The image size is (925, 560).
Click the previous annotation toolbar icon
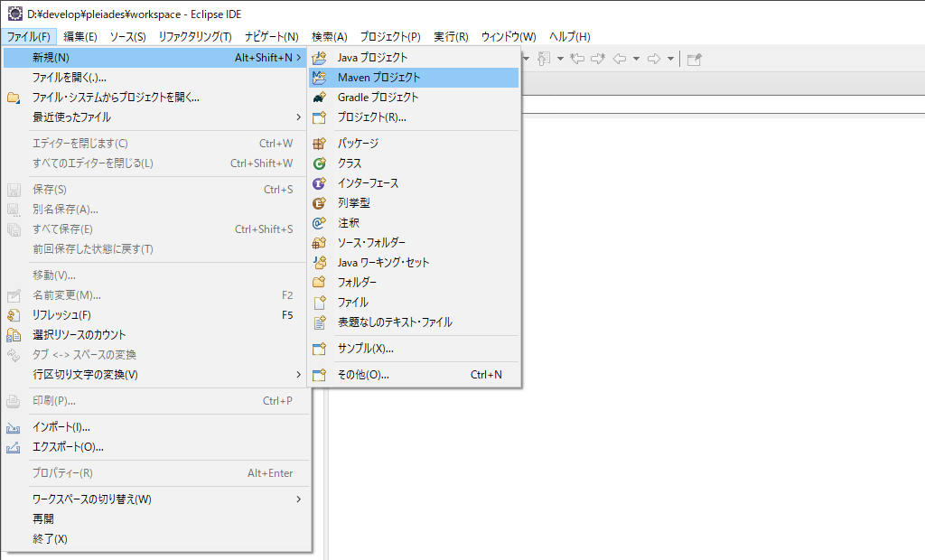click(544, 59)
